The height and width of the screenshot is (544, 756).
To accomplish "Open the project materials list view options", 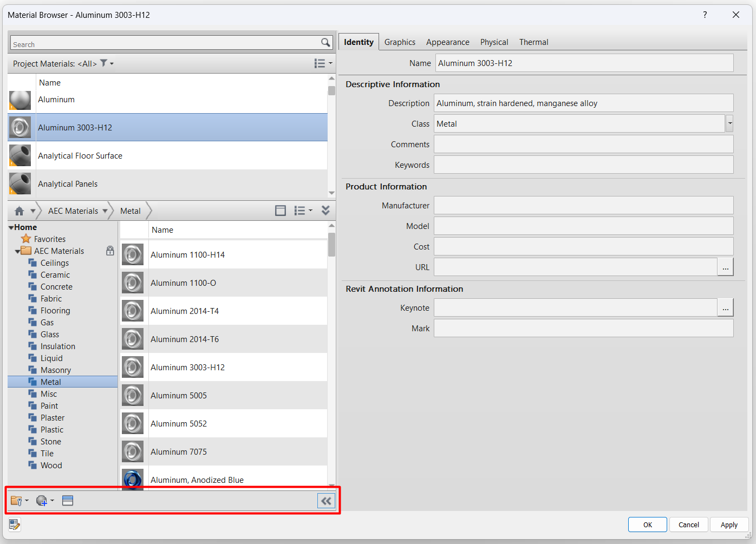I will click(x=323, y=63).
